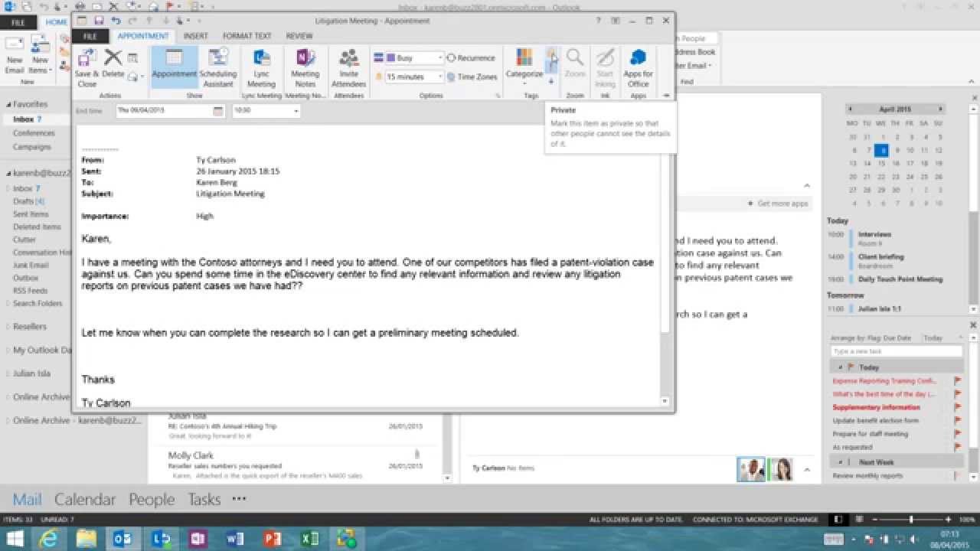Open the 10:30 end time dropdown
This screenshot has height=551, width=980.
click(296, 111)
